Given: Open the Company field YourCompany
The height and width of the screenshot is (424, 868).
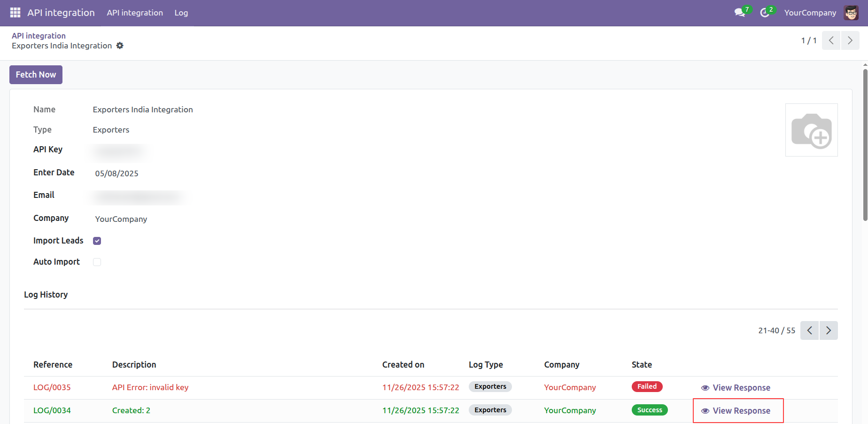Looking at the screenshot, I should (x=121, y=219).
